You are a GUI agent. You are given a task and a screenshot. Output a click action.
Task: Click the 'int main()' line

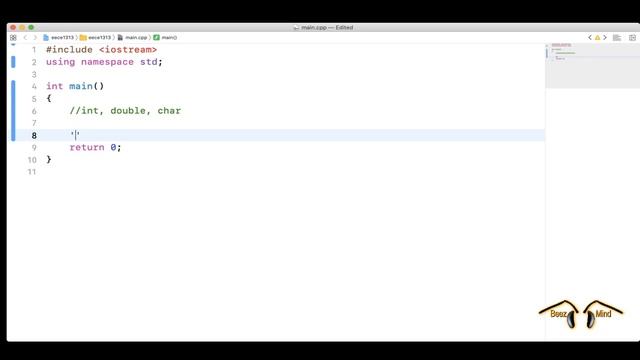[x=75, y=86]
